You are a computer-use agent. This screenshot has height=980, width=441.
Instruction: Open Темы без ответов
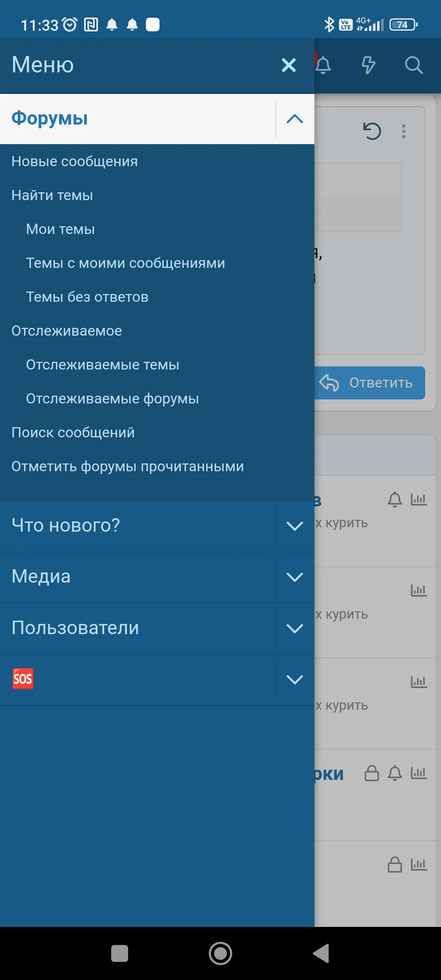pos(87,297)
